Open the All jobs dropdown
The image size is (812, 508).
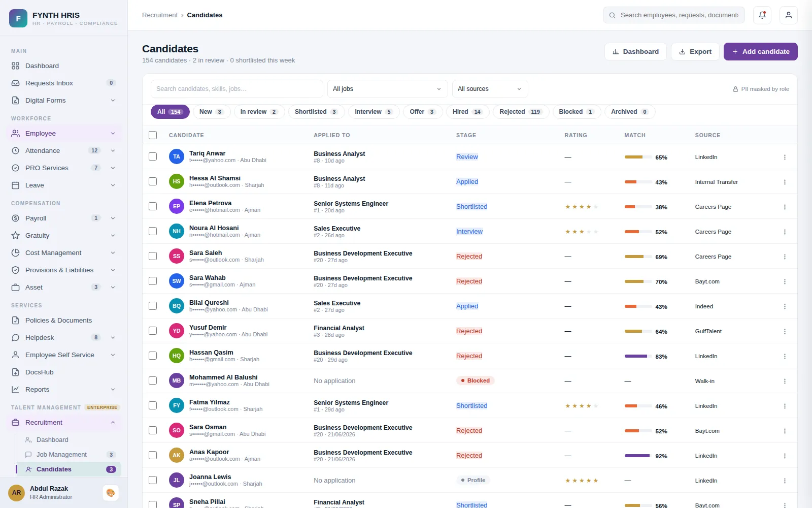(387, 89)
